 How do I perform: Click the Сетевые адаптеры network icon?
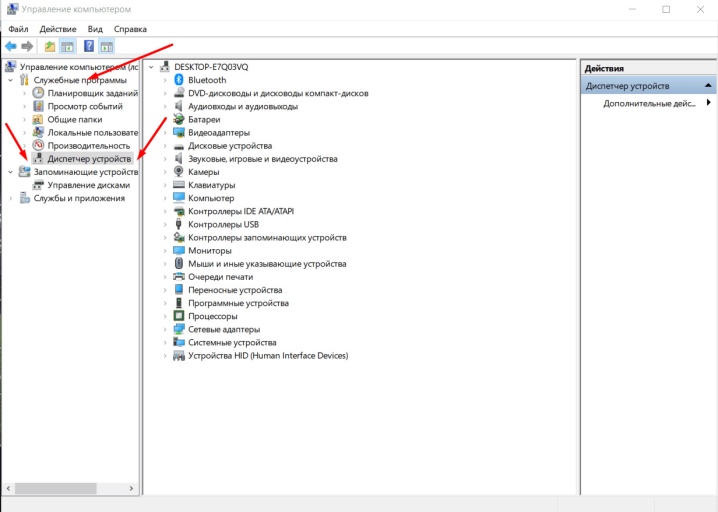[x=179, y=329]
